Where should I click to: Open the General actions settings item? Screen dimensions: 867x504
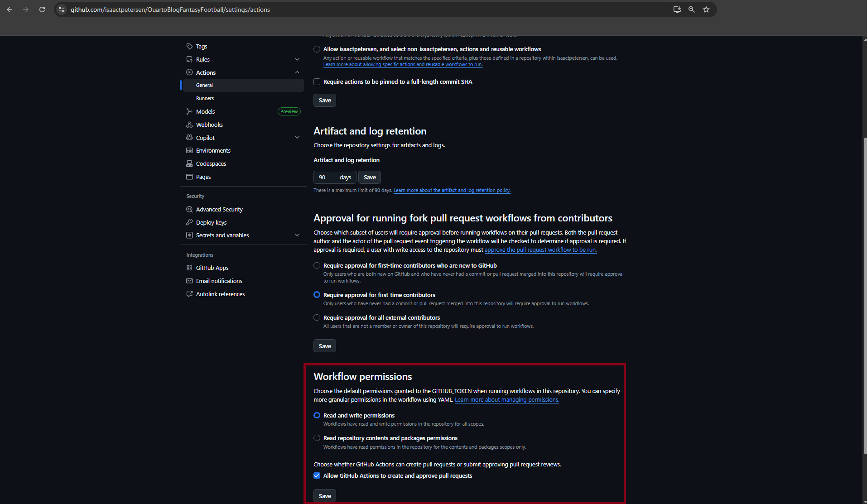pyautogui.click(x=243, y=85)
